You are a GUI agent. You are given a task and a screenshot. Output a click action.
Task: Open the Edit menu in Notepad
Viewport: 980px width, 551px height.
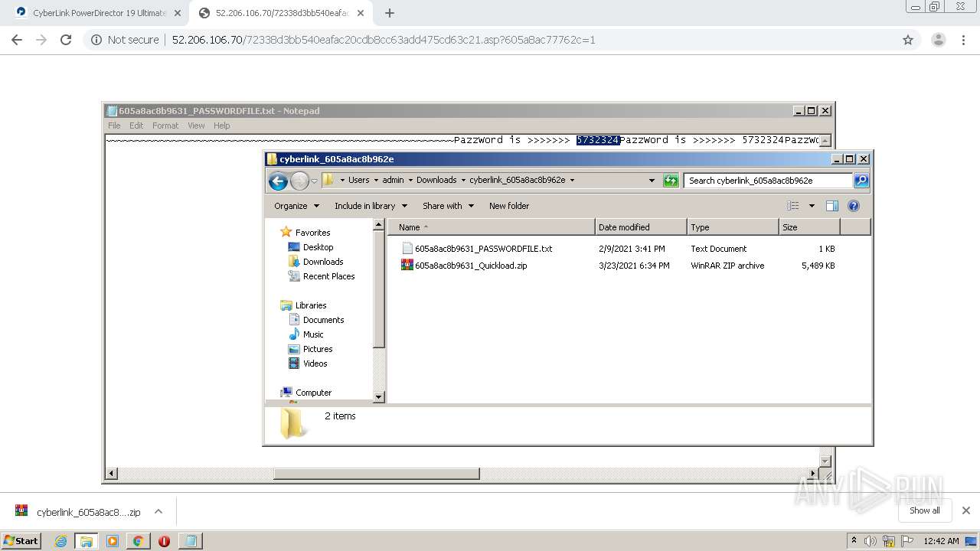pyautogui.click(x=136, y=126)
